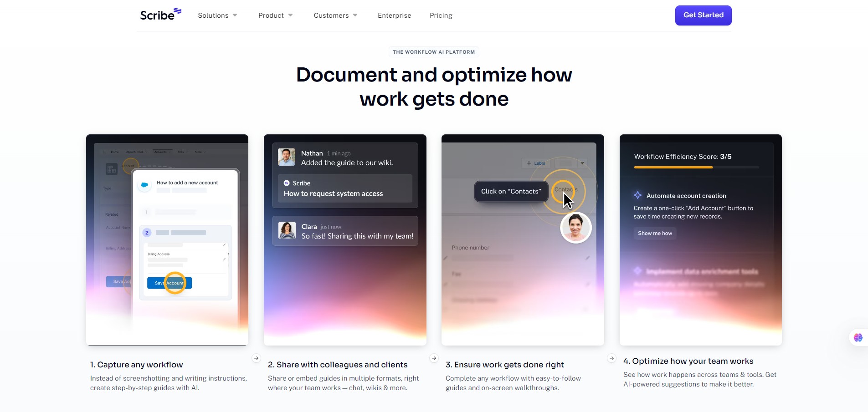The width and height of the screenshot is (868, 412).
Task: Click arrow icon after "Ensure work gets done right"
Action: 611,358
